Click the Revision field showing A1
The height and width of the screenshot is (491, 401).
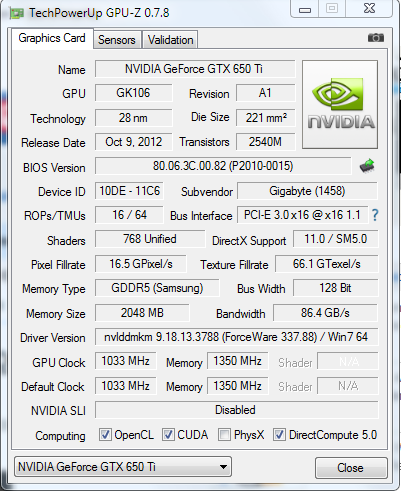coord(265,93)
